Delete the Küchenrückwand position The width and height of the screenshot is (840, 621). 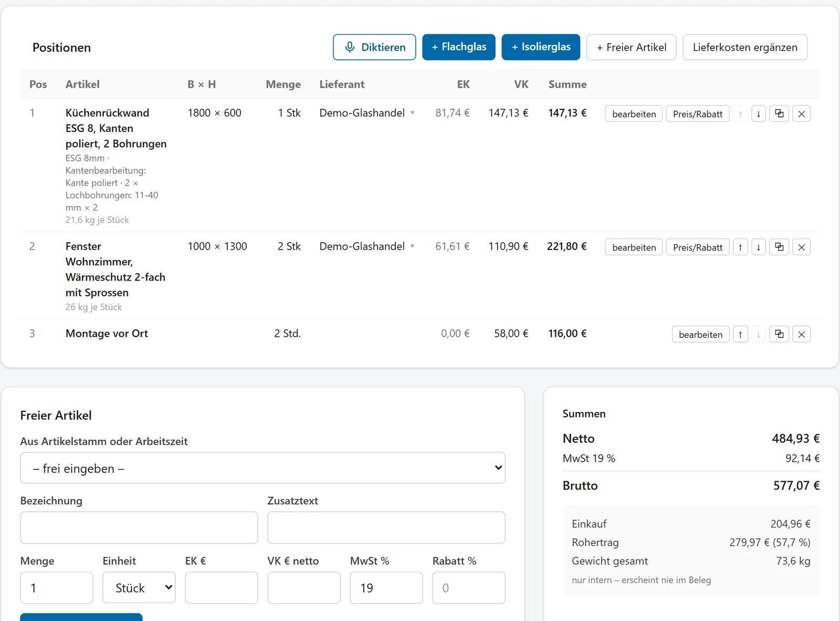802,113
